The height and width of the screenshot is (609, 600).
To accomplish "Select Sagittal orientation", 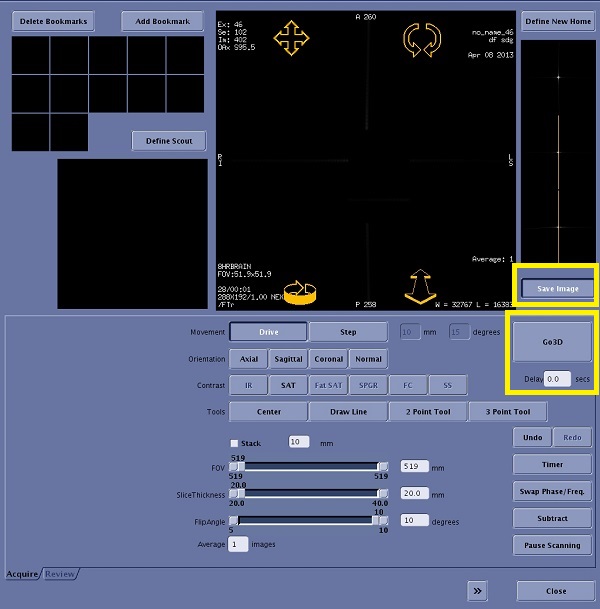I will tap(287, 359).
